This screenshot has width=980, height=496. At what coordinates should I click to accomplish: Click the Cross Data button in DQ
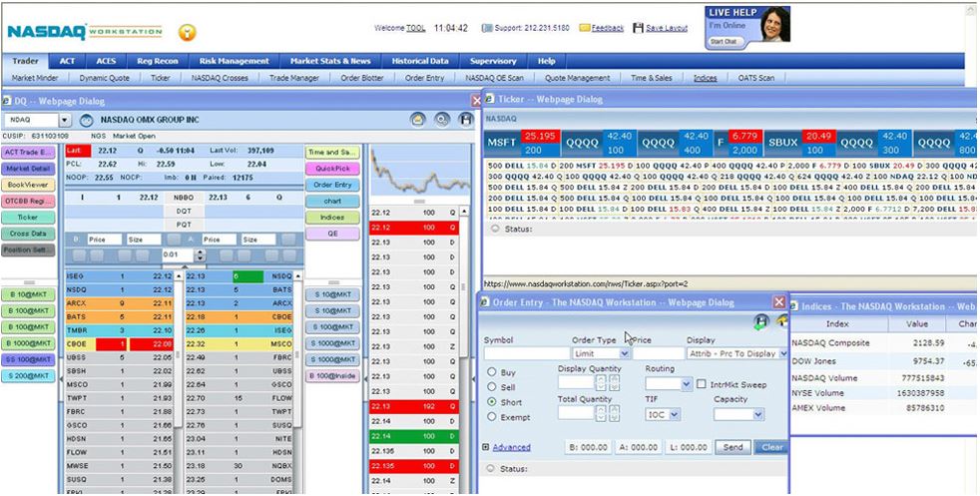[x=28, y=234]
